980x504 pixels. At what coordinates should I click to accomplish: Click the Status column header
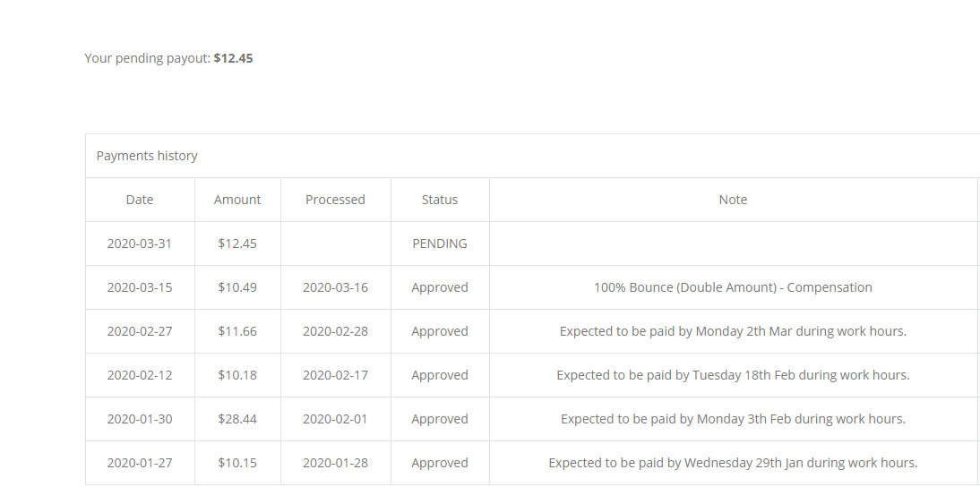point(440,200)
